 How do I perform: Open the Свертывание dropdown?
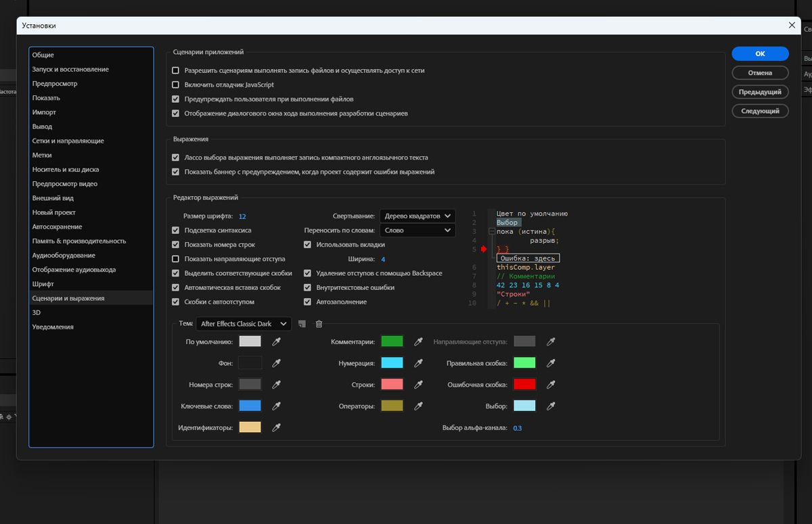coord(418,216)
